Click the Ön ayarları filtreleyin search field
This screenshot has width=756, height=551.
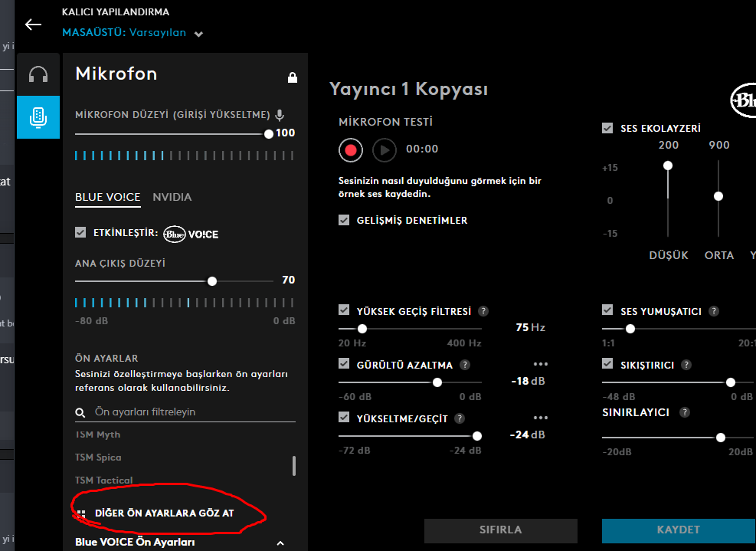[185, 412]
